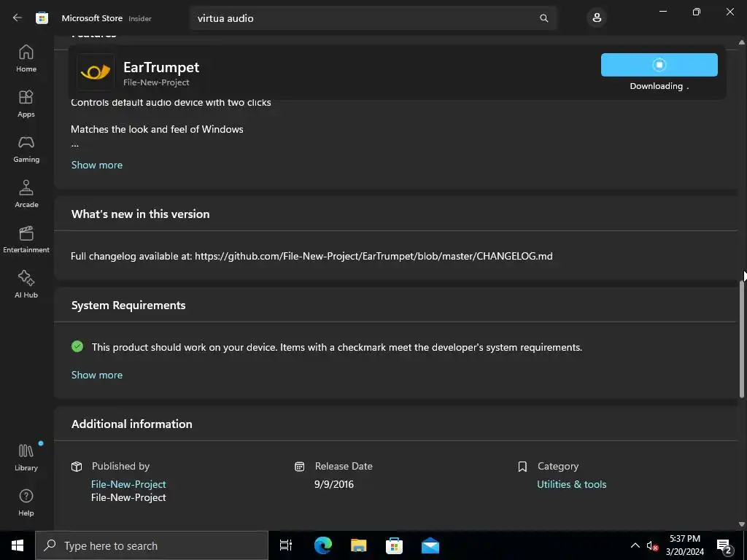Screen dimensions: 747x560
Task: Open the taskbar clock and date
Action: pyautogui.click(x=684, y=545)
